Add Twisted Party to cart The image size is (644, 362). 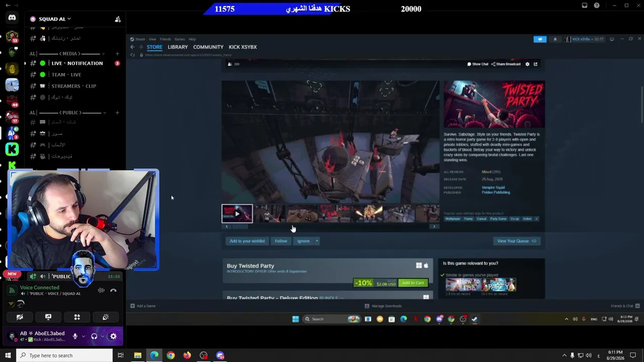(x=413, y=283)
